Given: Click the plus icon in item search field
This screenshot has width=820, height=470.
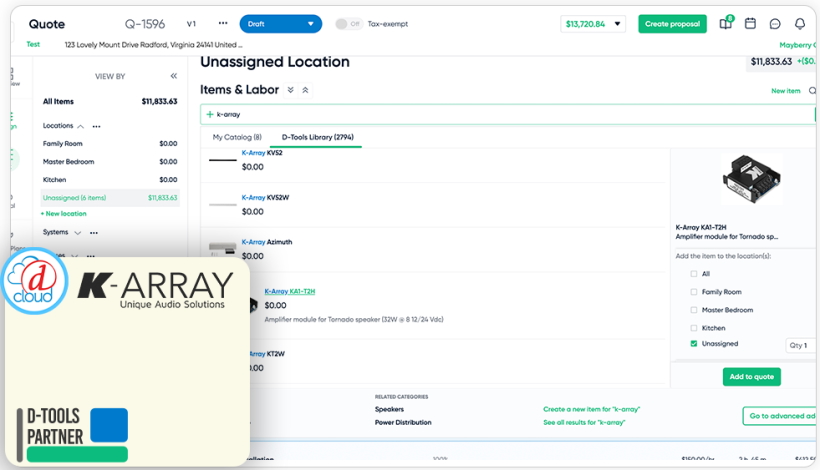Looking at the screenshot, I should 210,114.
